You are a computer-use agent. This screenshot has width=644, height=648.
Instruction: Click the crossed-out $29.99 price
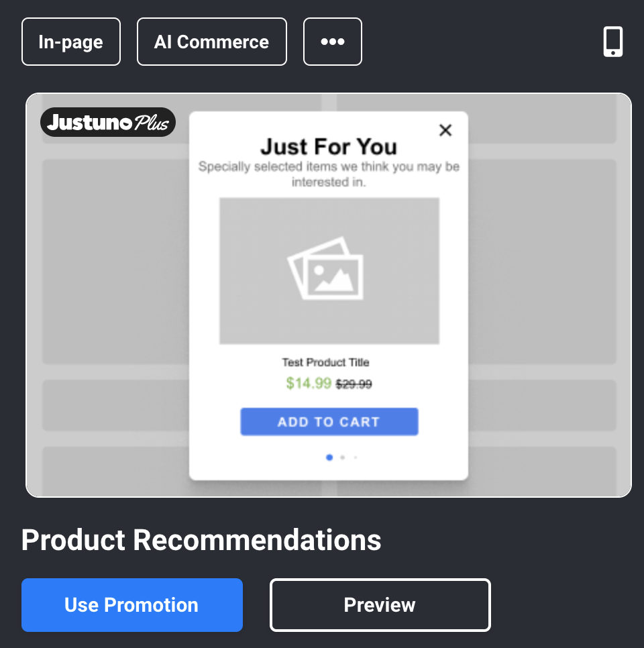(x=354, y=383)
